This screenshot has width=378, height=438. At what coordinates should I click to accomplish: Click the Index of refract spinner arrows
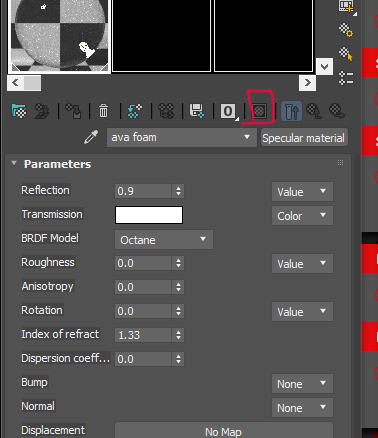coord(178,335)
